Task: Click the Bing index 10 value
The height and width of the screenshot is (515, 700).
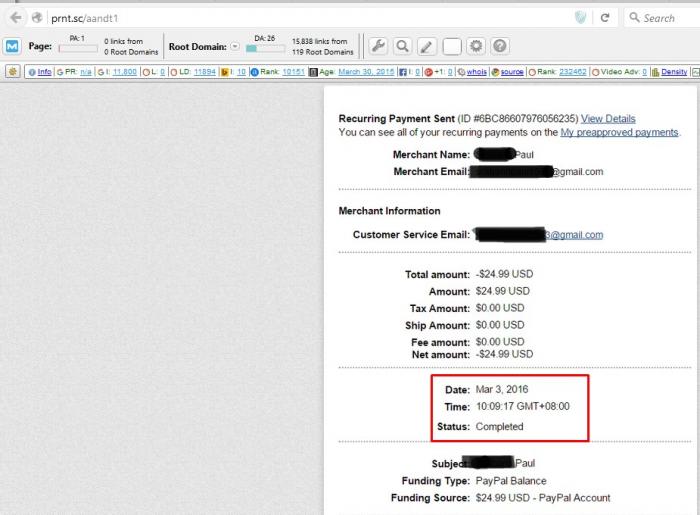Action: pos(242,71)
